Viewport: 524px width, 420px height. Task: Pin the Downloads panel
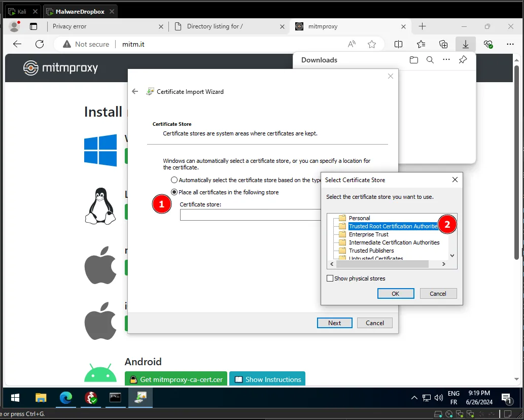(463, 60)
